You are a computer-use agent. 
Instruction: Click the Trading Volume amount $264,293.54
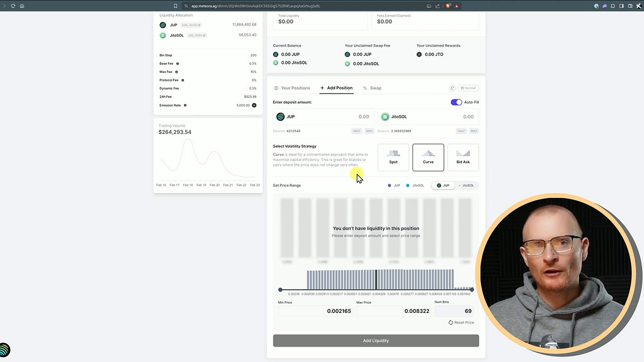pos(175,132)
